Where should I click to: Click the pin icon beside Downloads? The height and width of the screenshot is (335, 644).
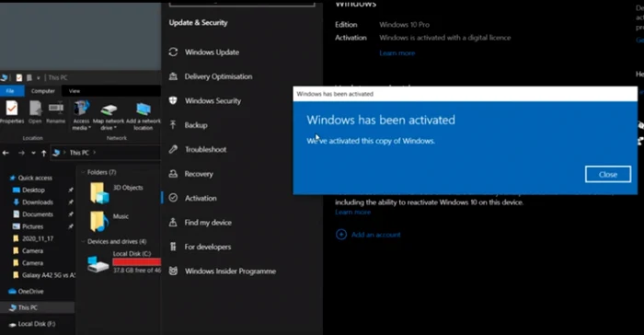(x=71, y=202)
